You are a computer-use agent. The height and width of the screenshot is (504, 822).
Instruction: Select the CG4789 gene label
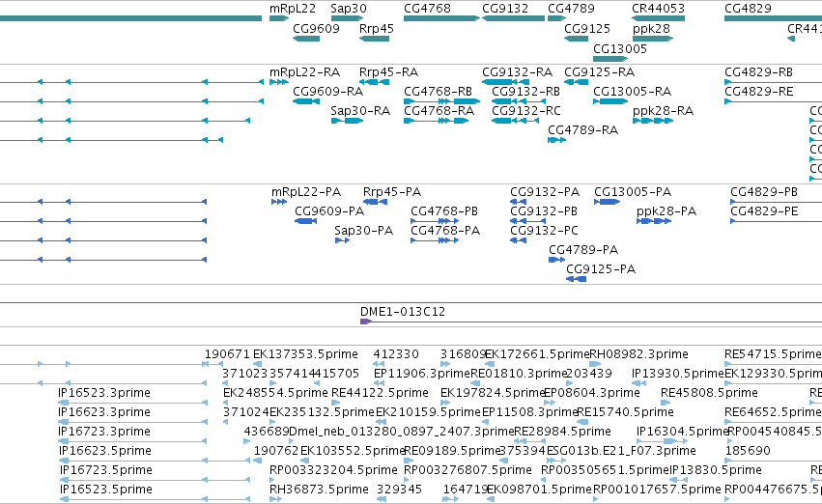(571, 9)
